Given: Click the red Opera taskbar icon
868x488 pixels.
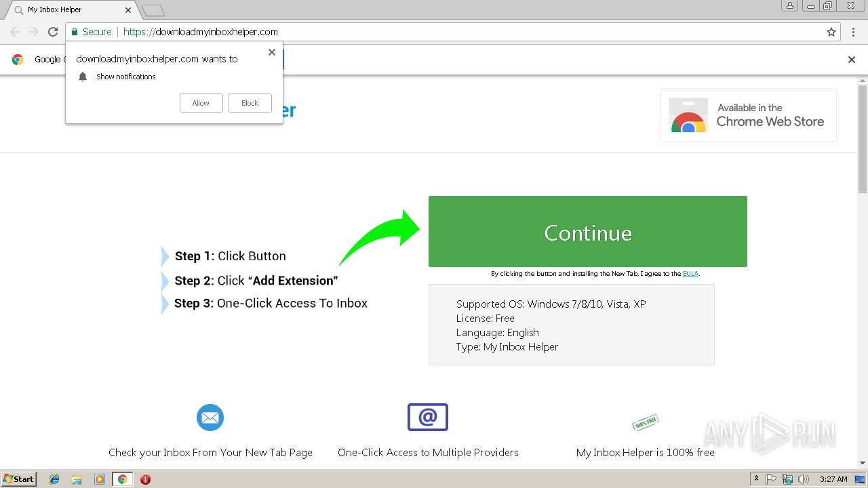Looking at the screenshot, I should tap(145, 479).
